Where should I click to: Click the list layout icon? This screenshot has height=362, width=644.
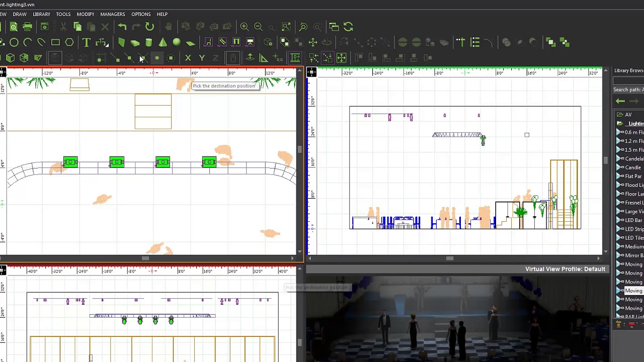[x=475, y=42]
